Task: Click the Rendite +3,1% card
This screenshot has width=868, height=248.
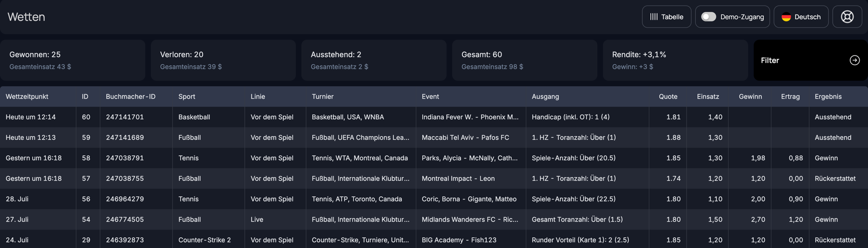Action: 675,60
